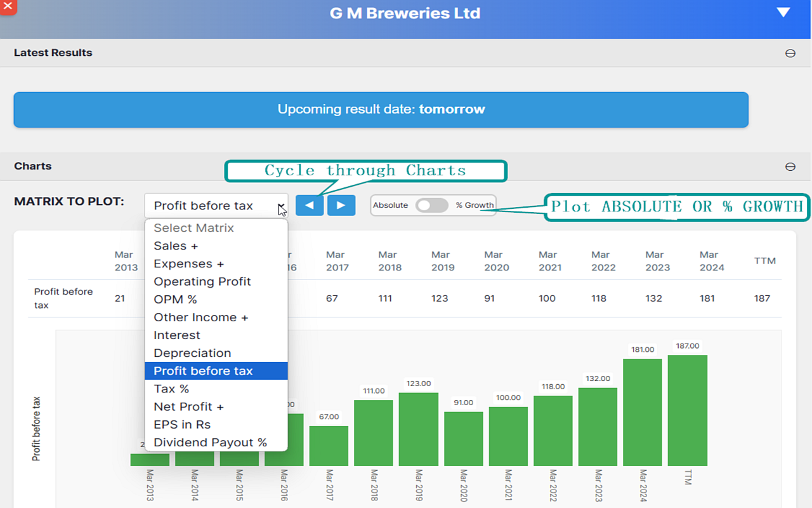Viewport: 812px width, 508px height.
Task: Click the Upcoming result date banner
Action: coord(381,109)
